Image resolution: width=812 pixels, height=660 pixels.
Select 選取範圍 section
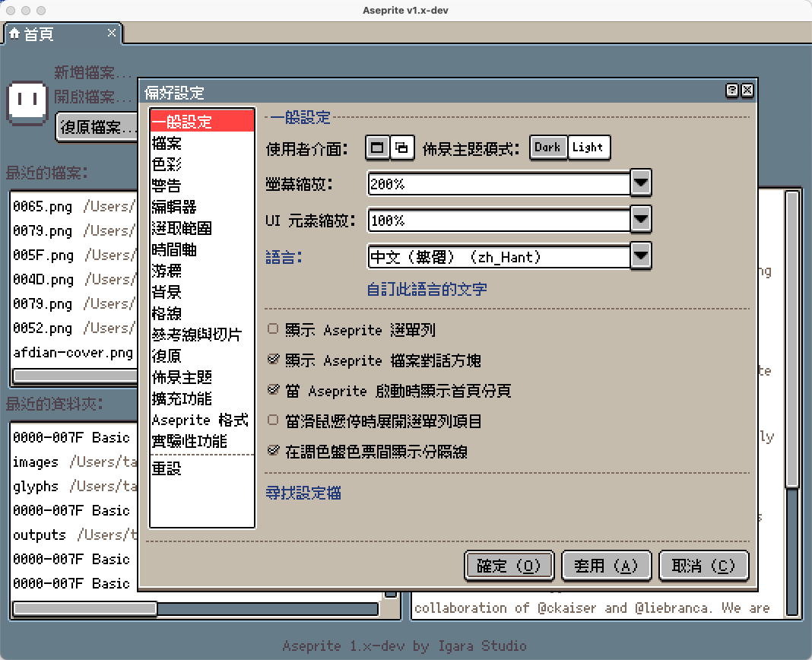[x=202, y=228]
